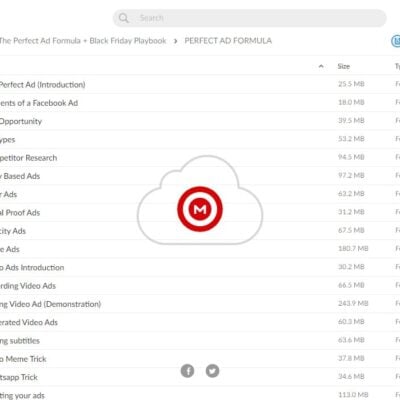Select PERFECT AD FORMULA breadcrumb

228,41
